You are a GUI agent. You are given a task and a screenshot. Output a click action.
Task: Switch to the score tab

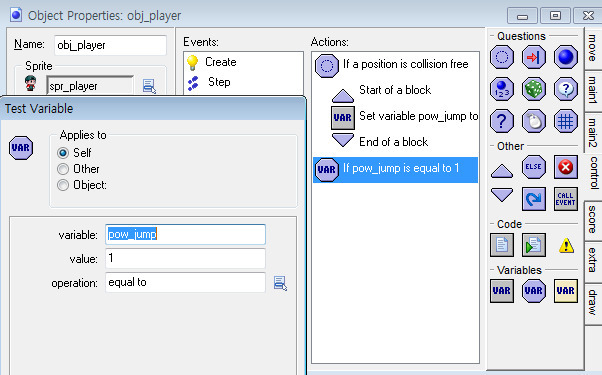pyautogui.click(x=592, y=220)
